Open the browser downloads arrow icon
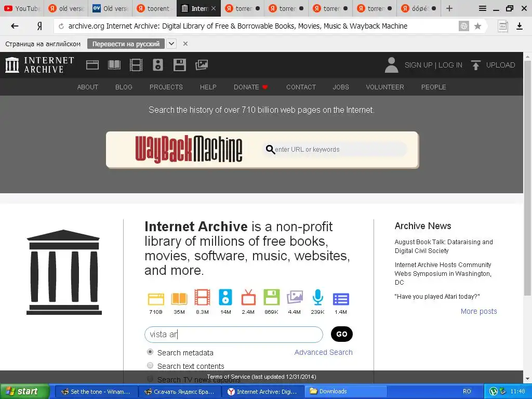 (x=519, y=26)
